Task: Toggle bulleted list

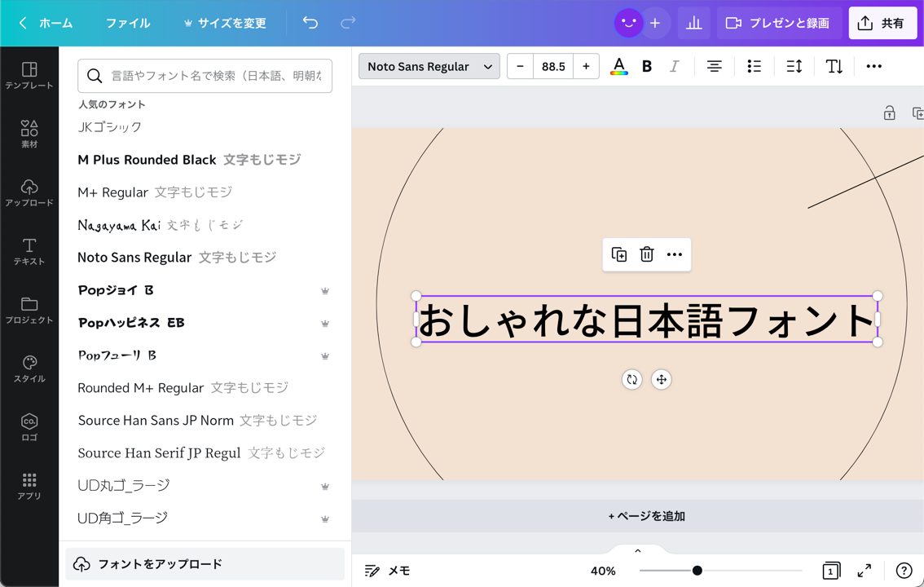Action: click(755, 67)
